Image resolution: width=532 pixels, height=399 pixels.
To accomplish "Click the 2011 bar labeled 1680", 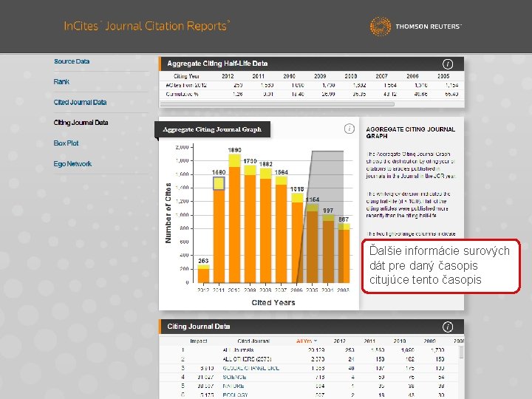I will click(x=219, y=230).
